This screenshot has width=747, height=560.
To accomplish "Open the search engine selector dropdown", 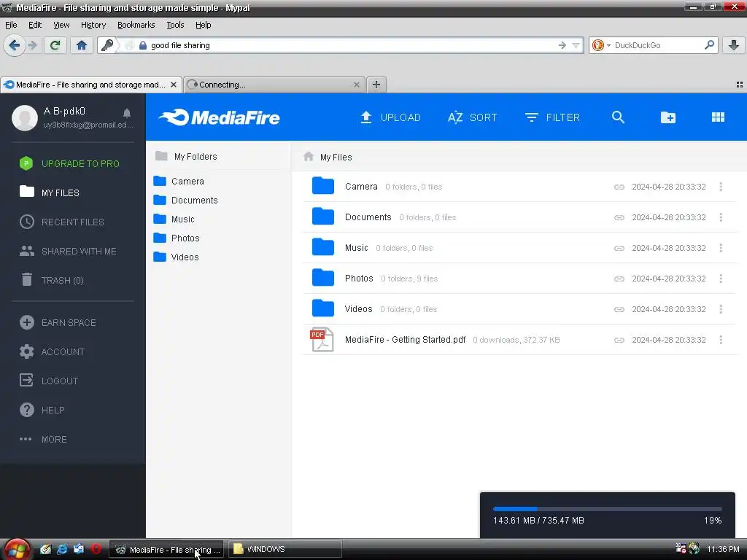I will point(608,45).
